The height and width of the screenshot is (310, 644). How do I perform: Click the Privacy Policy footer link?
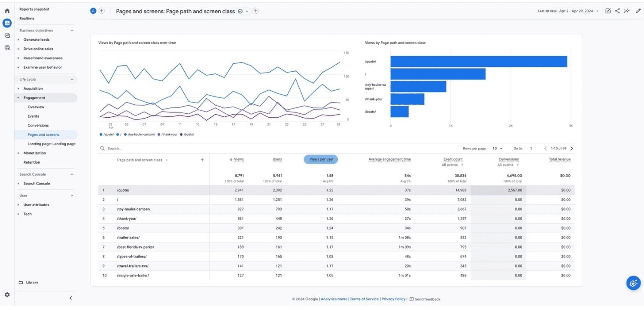[x=393, y=299]
